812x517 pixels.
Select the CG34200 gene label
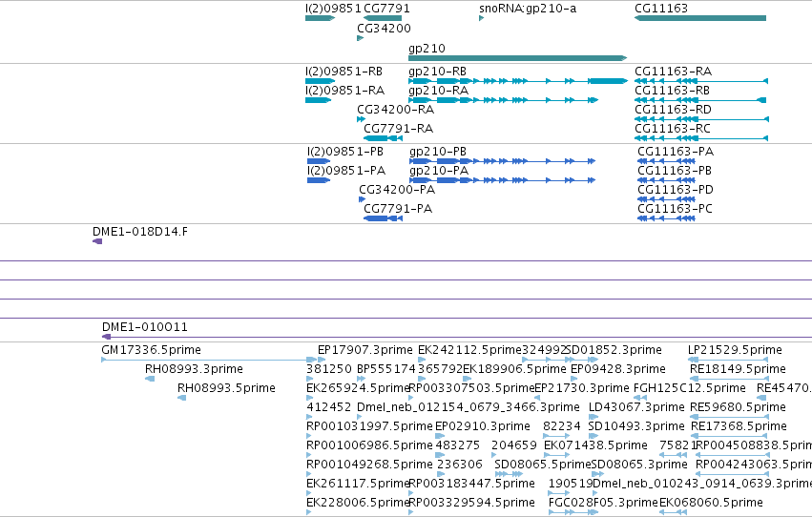(384, 28)
